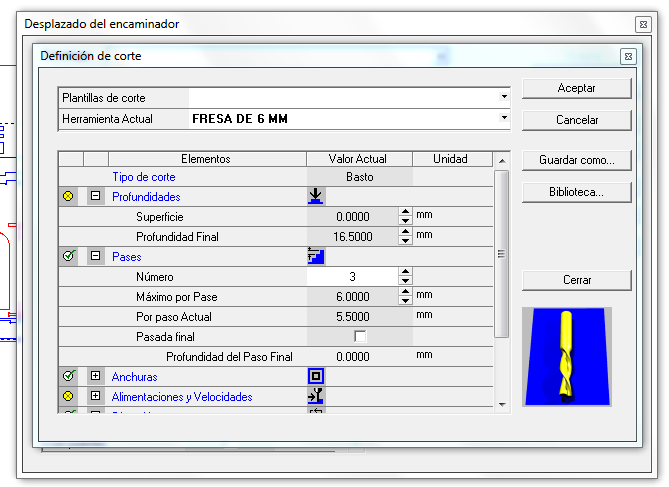Screen dimensions: 669x487
Task: Select the Alimentaciones y Velocidades label
Action: tap(182, 397)
